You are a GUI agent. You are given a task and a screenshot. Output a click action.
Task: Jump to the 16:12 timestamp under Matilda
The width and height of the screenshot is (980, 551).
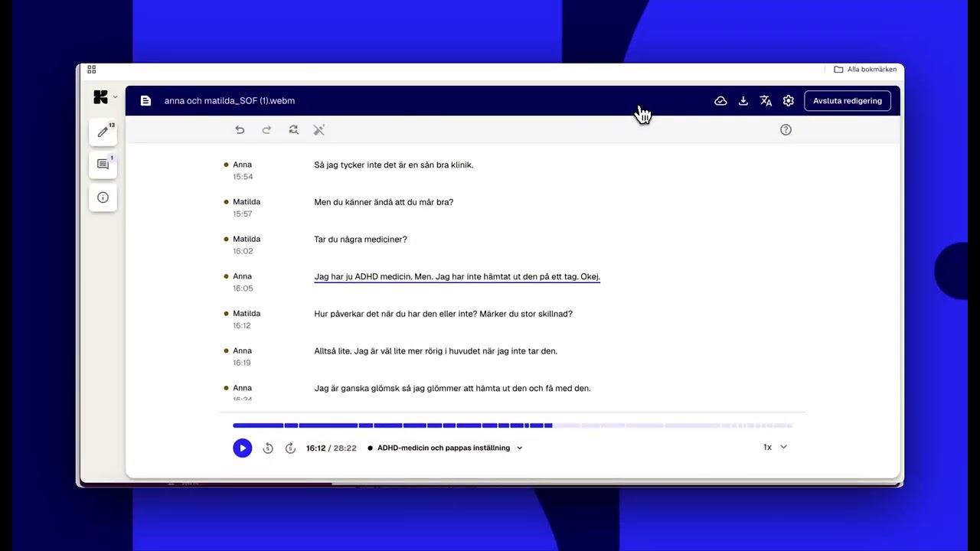(x=242, y=326)
